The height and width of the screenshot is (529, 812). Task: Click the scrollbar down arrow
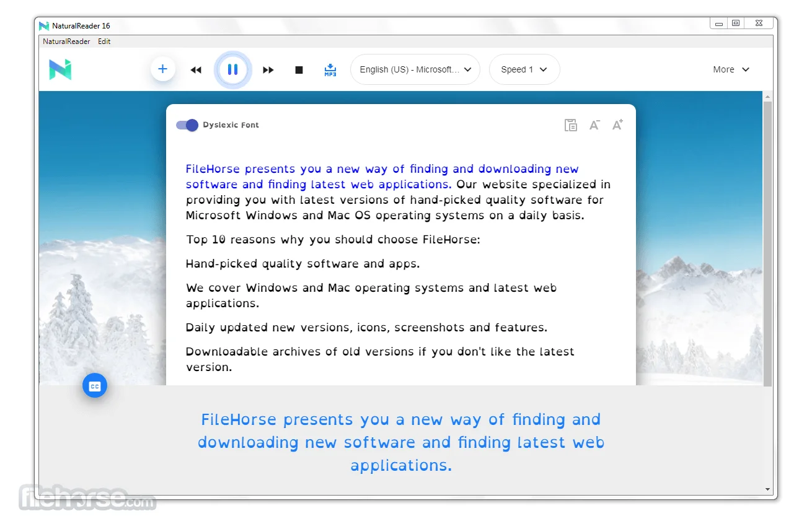768,489
